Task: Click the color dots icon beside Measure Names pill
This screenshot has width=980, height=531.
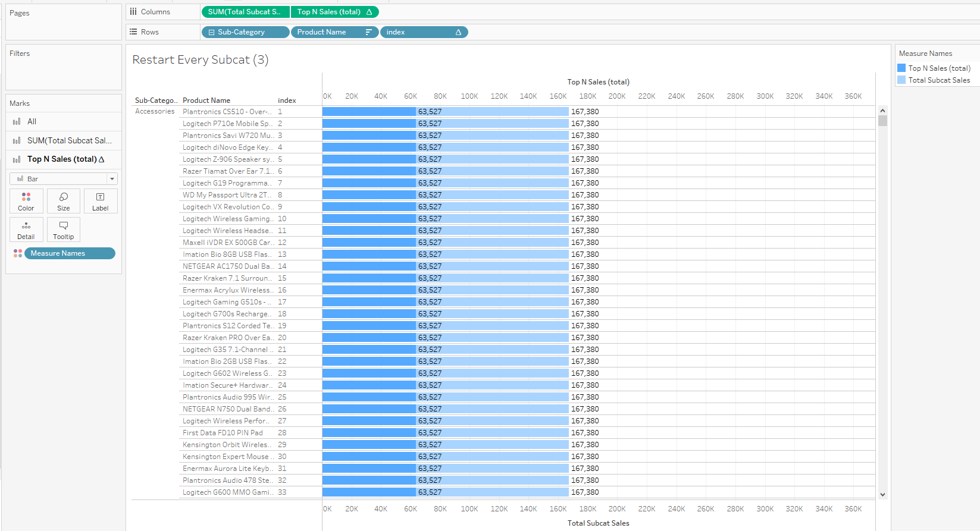Action: point(18,253)
